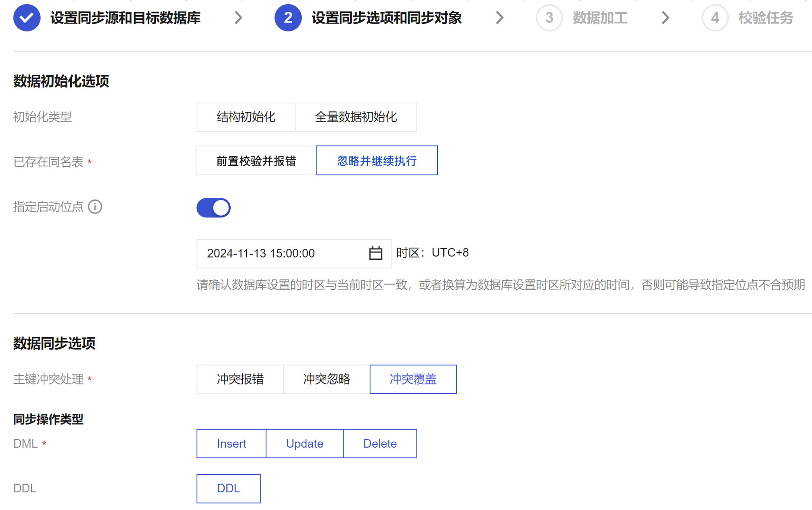Open the calendar icon in the date field
The image size is (812, 510).
pos(375,253)
